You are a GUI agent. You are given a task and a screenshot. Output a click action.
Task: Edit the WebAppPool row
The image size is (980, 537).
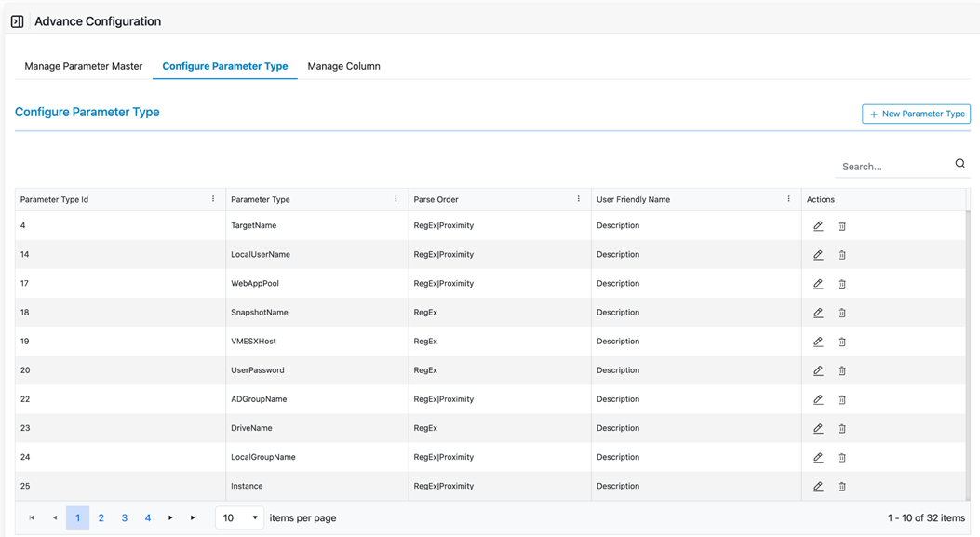(818, 284)
